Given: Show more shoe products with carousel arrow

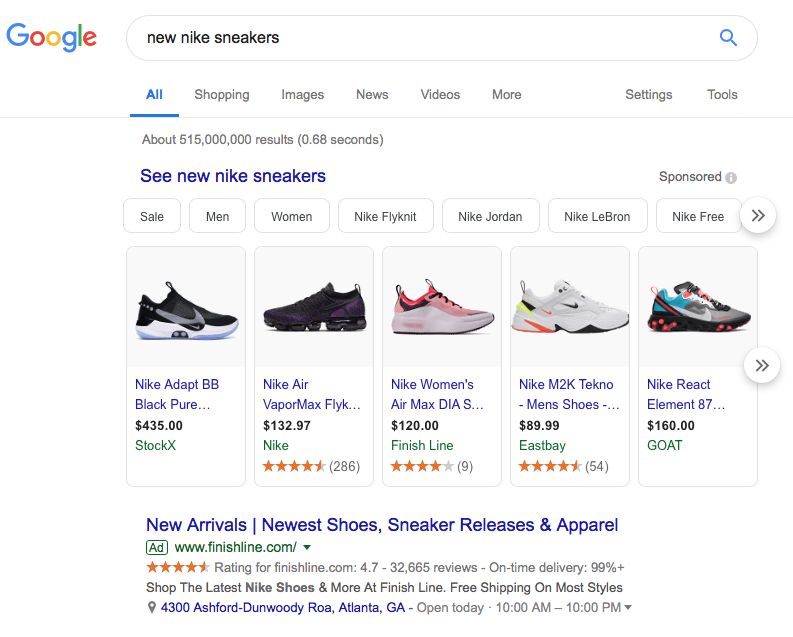Looking at the screenshot, I should click(x=762, y=366).
